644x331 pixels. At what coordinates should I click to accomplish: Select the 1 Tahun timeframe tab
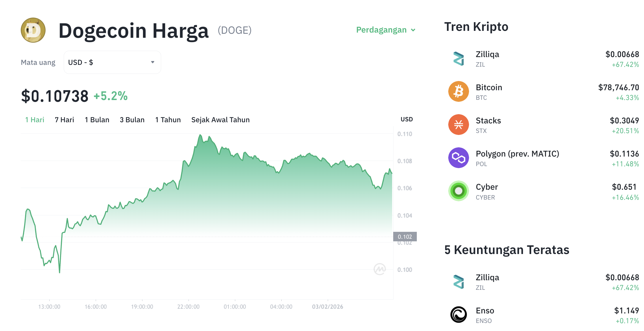168,120
